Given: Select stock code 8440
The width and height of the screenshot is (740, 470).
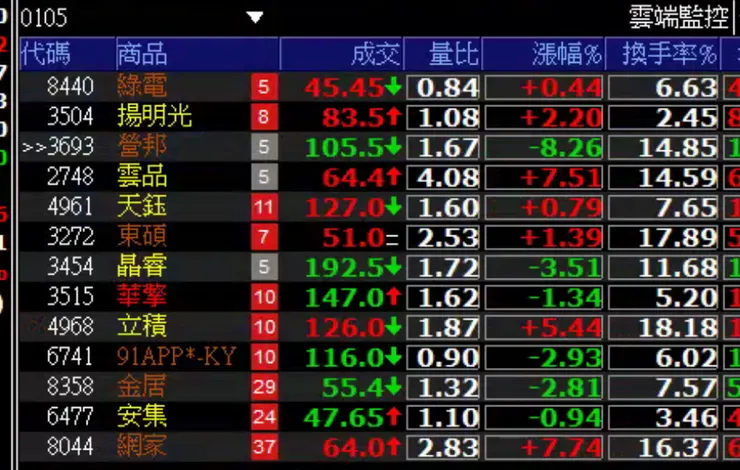Looking at the screenshot, I should tap(70, 87).
